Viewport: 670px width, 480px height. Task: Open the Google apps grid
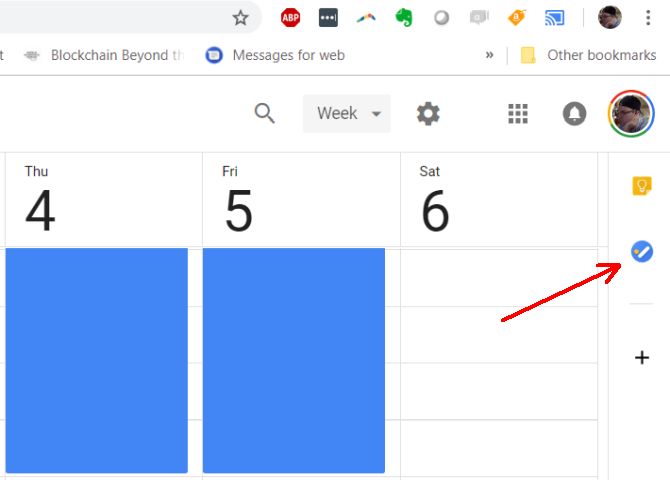pos(518,114)
